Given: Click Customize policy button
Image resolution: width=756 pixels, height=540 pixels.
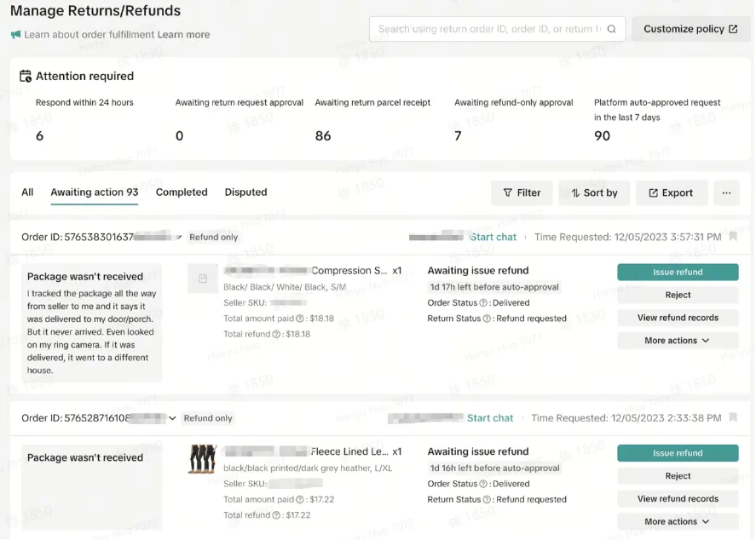Looking at the screenshot, I should pyautogui.click(x=691, y=29).
